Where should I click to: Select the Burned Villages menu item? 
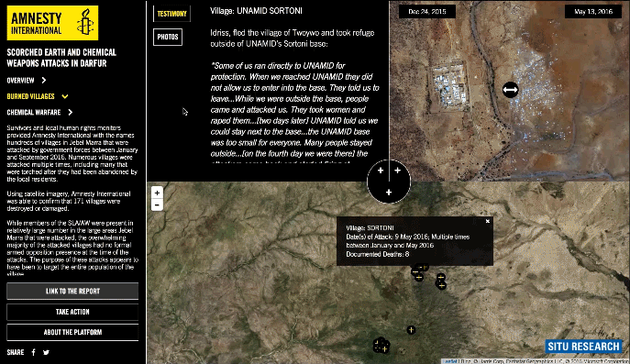tap(30, 96)
